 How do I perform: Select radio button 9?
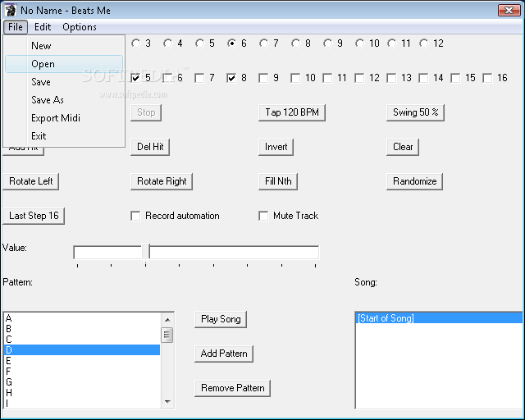(328, 43)
